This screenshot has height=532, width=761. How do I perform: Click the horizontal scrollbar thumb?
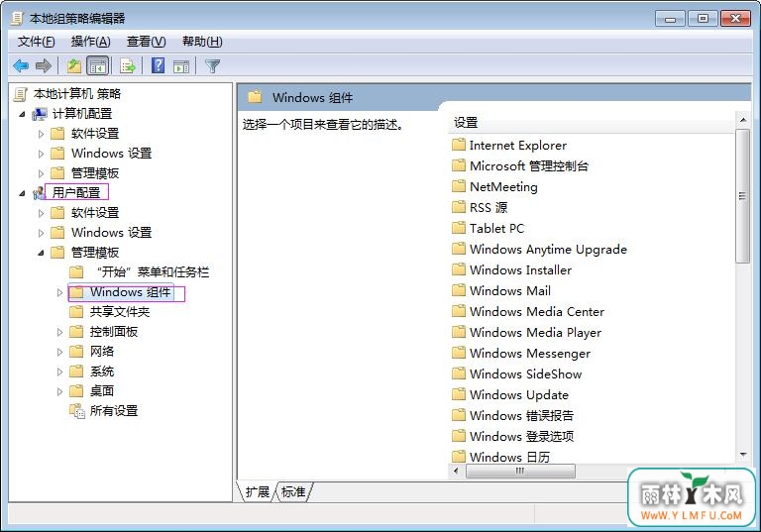click(x=520, y=471)
